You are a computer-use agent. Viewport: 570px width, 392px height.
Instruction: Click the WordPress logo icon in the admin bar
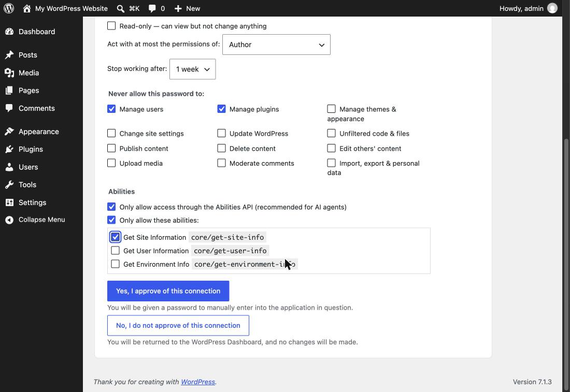pos(9,8)
